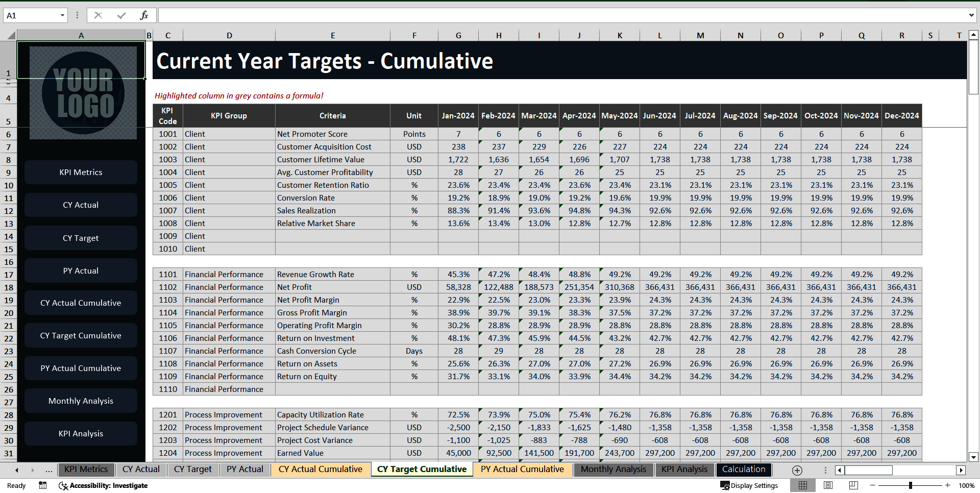980x493 pixels.
Task: Click the vertical scrollbar down arrow
Action: pos(973,457)
